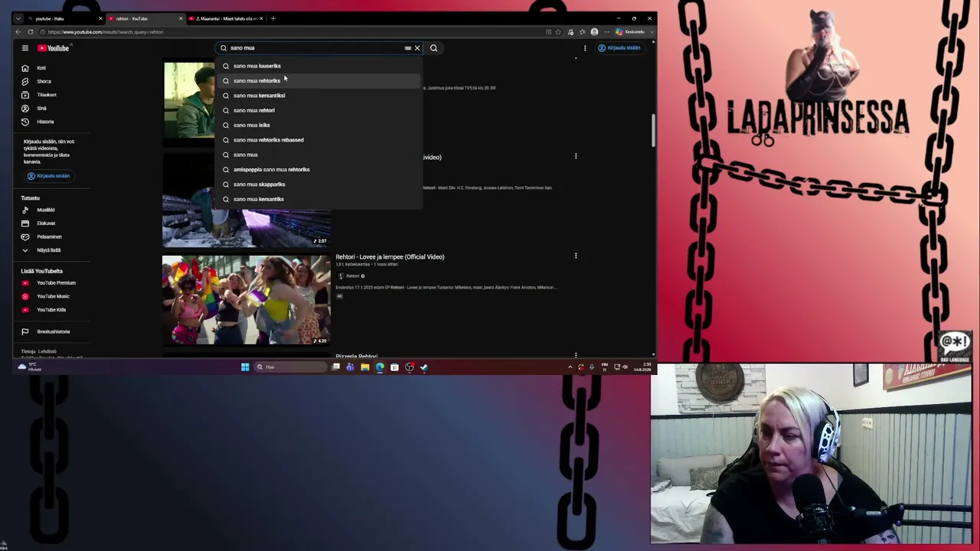Screen dimensions: 980x551
Task: Show hidden system tray icons
Action: pos(570,367)
